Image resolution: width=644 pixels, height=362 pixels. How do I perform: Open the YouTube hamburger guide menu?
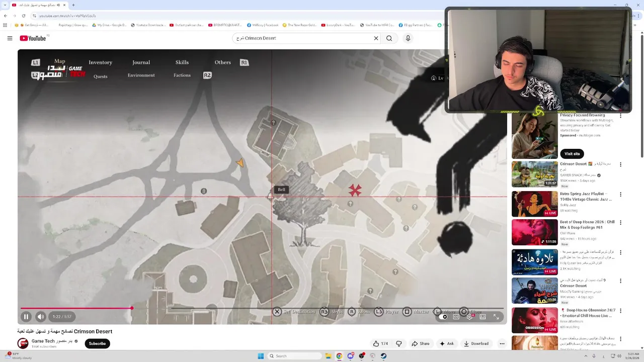[x=10, y=38]
